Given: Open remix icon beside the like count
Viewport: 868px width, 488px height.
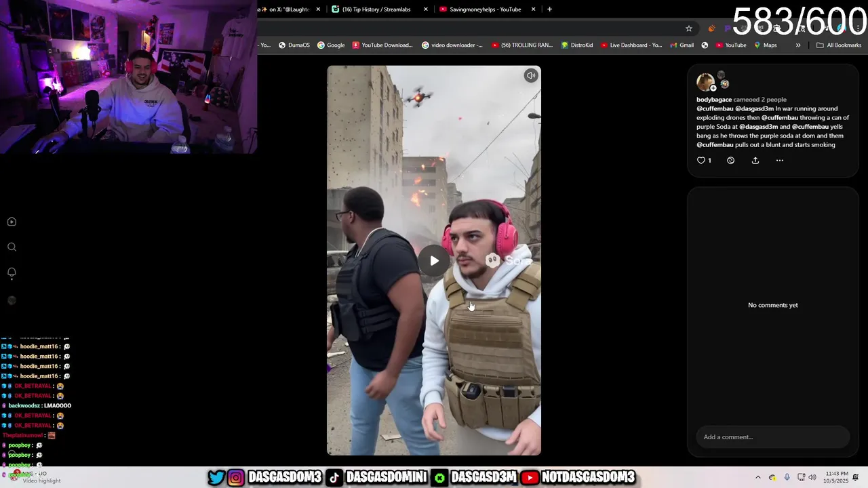Looking at the screenshot, I should click(730, 161).
